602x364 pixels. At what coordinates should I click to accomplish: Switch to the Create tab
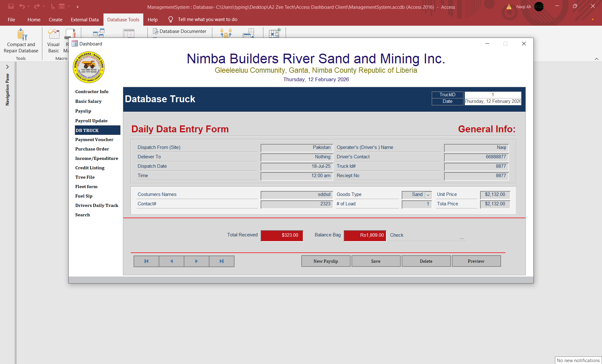pos(55,19)
